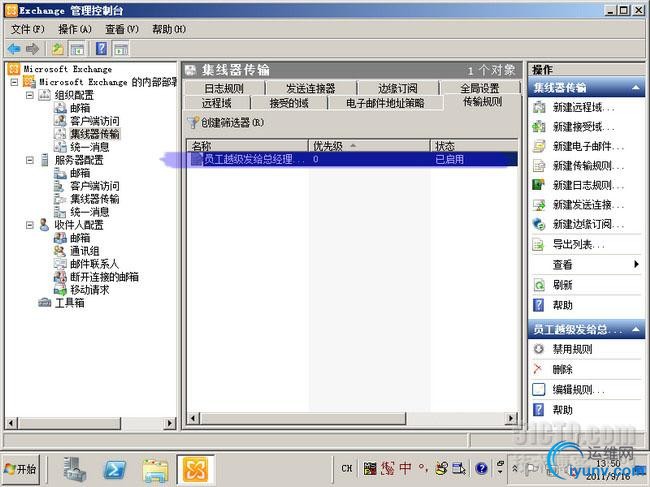Screen dimensions: 650x487
Task: Collapse the 集线器传输 actions section header
Action: click(x=635, y=87)
